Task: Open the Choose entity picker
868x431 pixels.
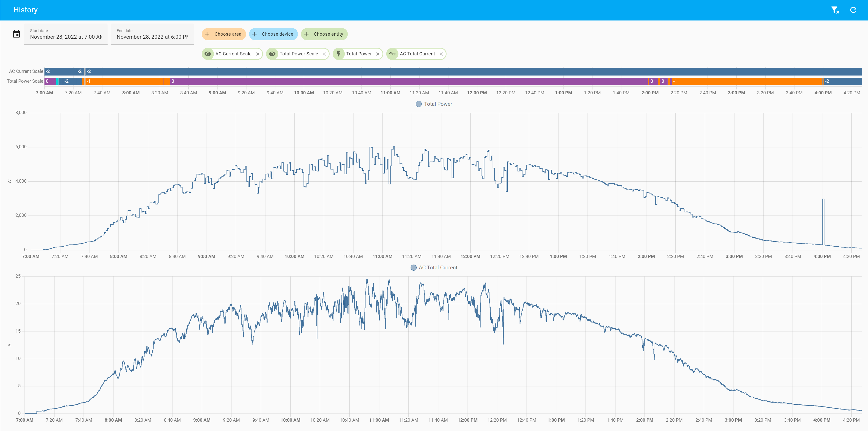Action: pyautogui.click(x=324, y=34)
